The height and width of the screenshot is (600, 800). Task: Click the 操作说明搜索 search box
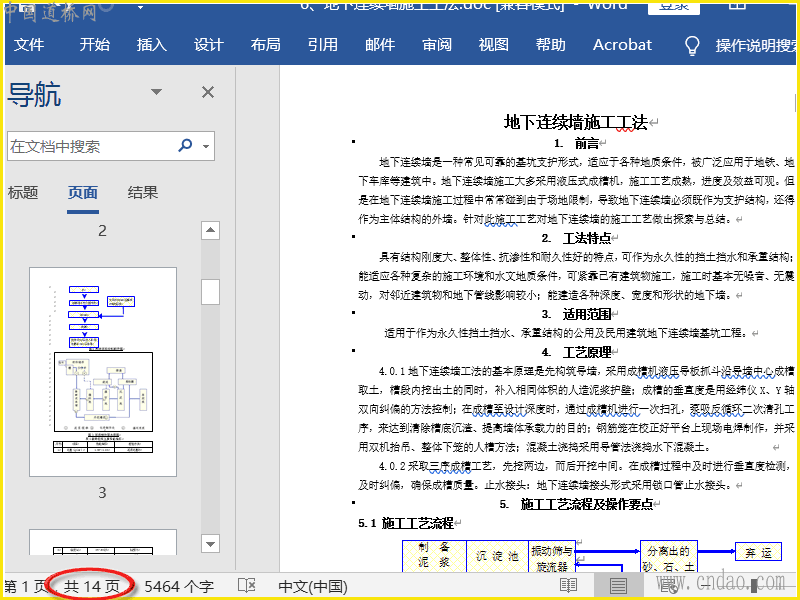pyautogui.click(x=757, y=45)
